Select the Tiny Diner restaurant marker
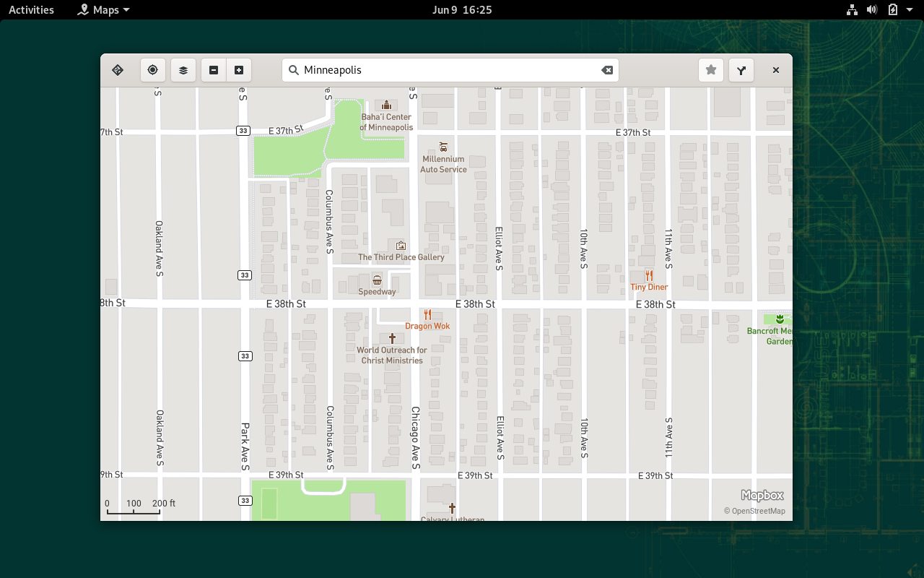Image resolution: width=924 pixels, height=578 pixels. coord(649,276)
